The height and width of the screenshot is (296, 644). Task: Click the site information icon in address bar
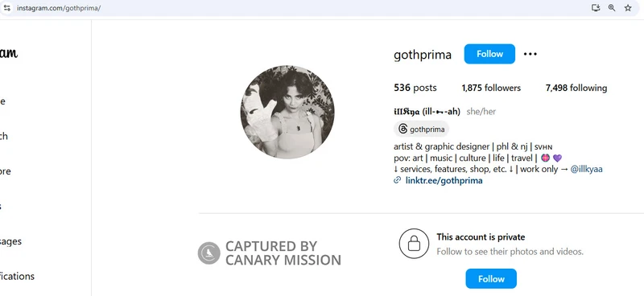[x=6, y=8]
